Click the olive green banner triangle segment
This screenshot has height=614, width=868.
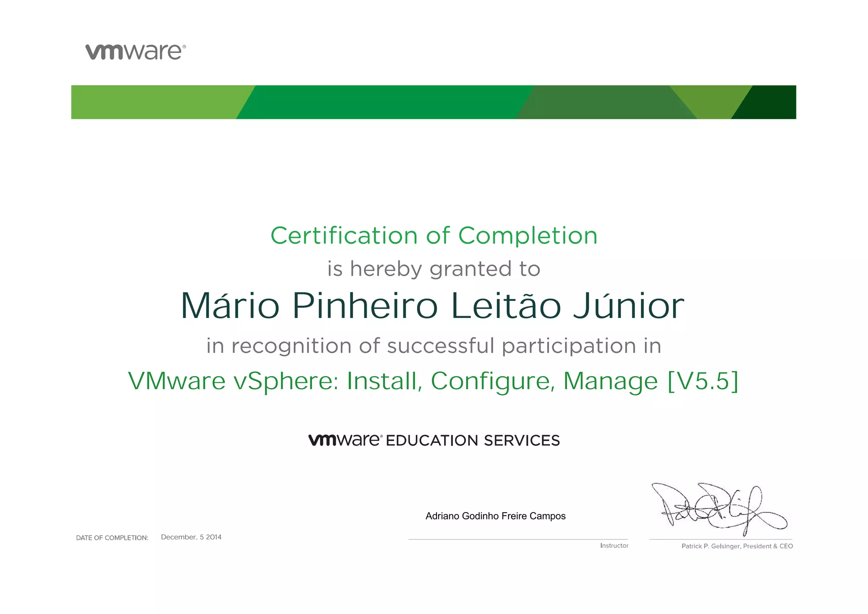click(x=712, y=100)
